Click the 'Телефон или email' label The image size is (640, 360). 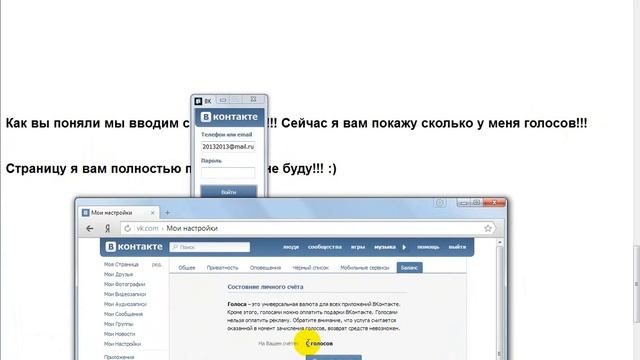pyautogui.click(x=227, y=134)
